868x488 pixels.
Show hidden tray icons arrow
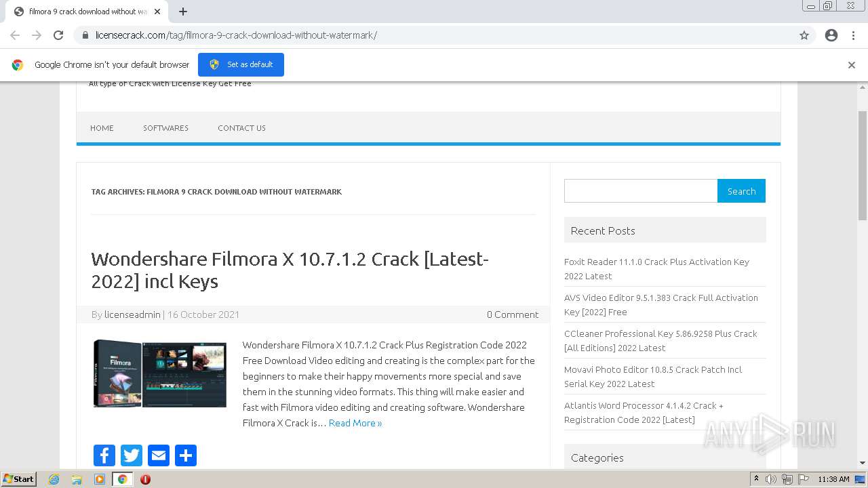tap(756, 479)
